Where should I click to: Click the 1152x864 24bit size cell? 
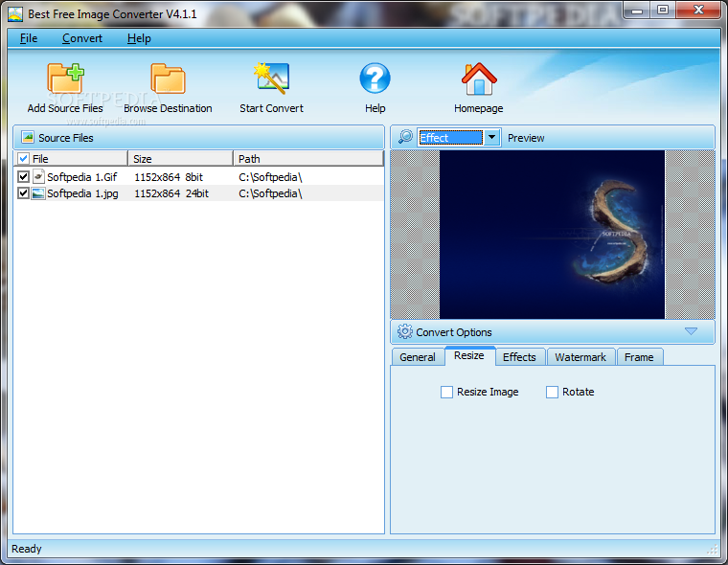click(171, 193)
